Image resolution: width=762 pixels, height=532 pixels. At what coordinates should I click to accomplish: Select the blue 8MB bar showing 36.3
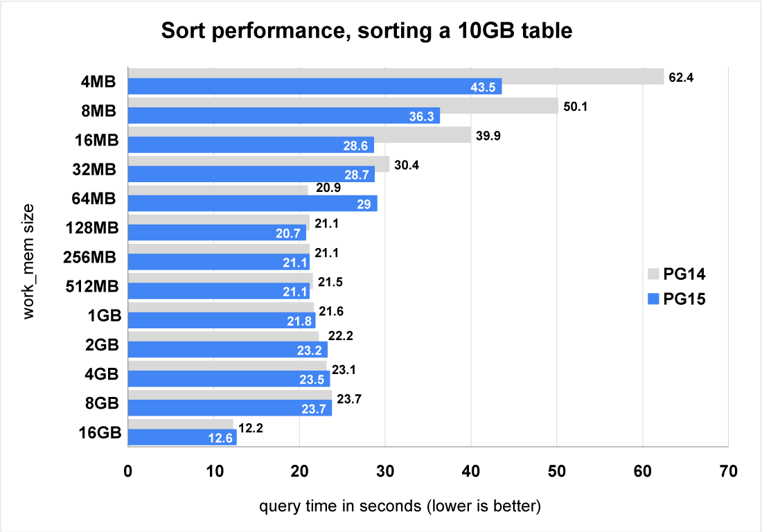284,116
